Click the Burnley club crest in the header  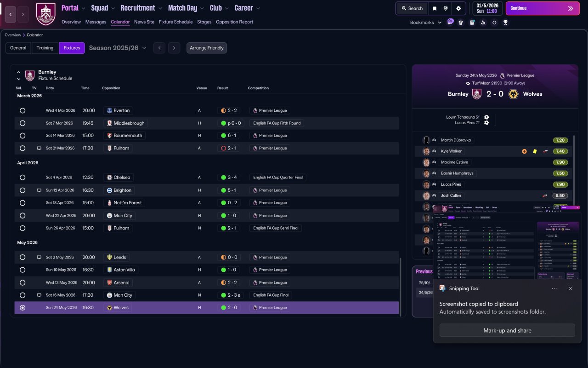[45, 14]
